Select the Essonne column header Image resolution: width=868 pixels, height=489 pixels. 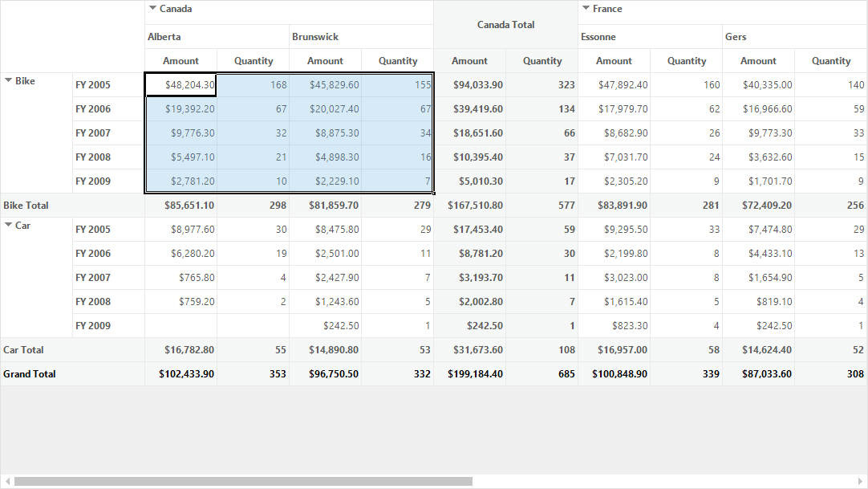pyautogui.click(x=650, y=37)
